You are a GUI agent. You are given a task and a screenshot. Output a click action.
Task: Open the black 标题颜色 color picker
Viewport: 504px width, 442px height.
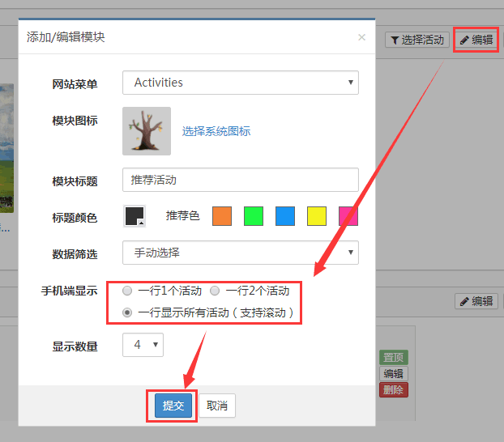(134, 216)
